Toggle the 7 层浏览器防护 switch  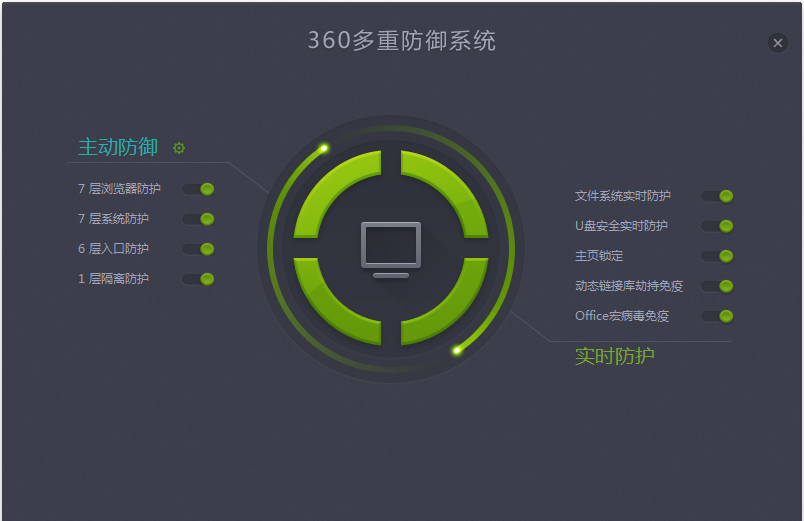(x=198, y=189)
